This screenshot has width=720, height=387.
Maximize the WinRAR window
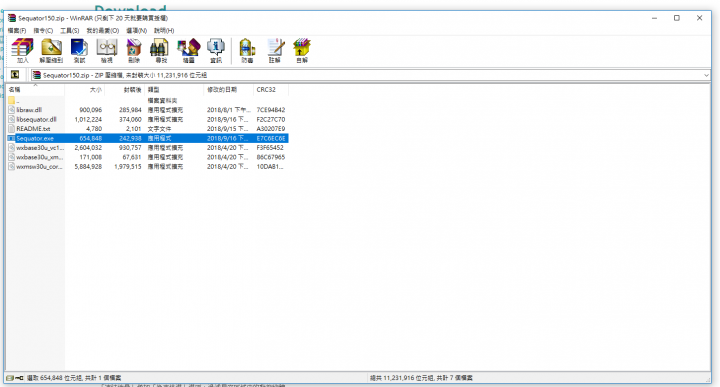click(x=676, y=18)
